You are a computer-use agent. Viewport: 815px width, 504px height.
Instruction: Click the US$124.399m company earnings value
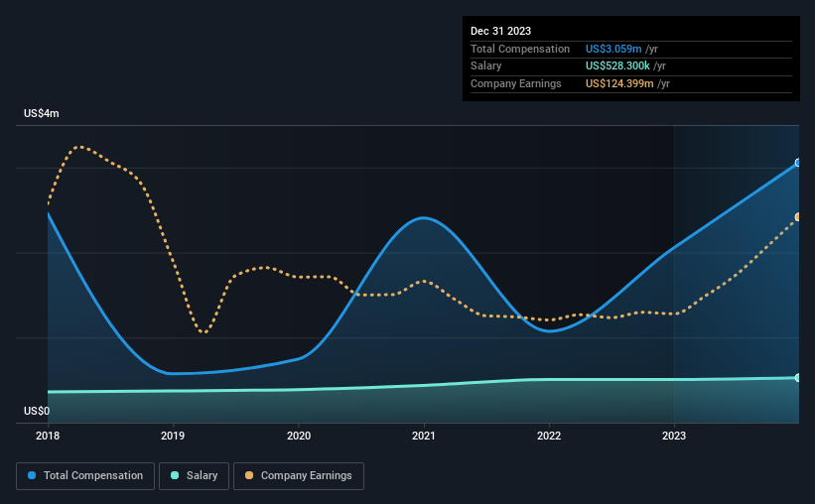coord(619,83)
